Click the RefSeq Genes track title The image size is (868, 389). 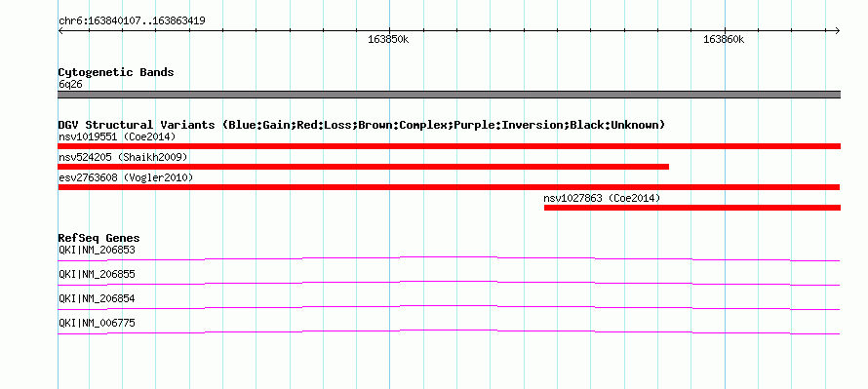99,238
